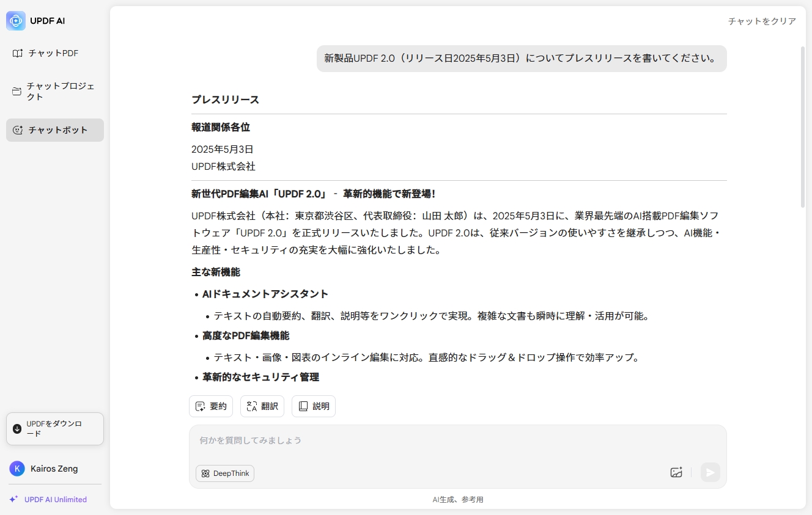
Task: Open チャットPDF in the sidebar
Action: pyautogui.click(x=55, y=53)
